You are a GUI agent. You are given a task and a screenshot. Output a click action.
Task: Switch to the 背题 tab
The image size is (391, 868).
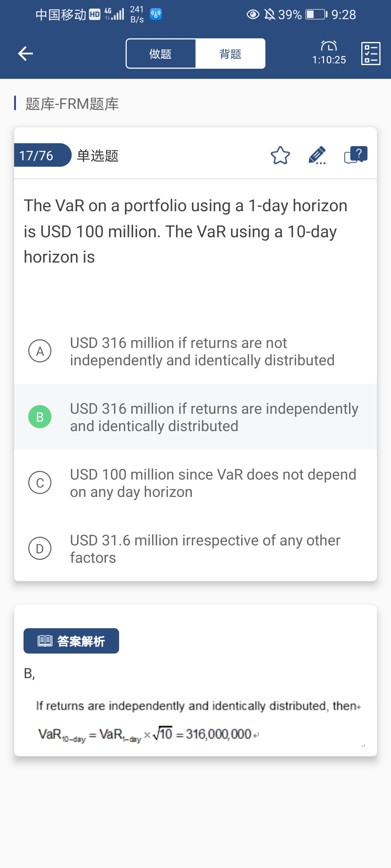[x=230, y=54]
